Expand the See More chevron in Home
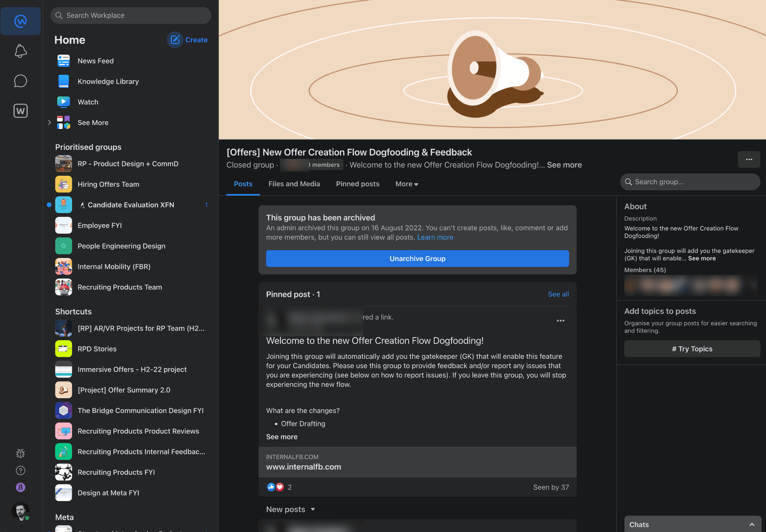The image size is (766, 532). [x=49, y=122]
